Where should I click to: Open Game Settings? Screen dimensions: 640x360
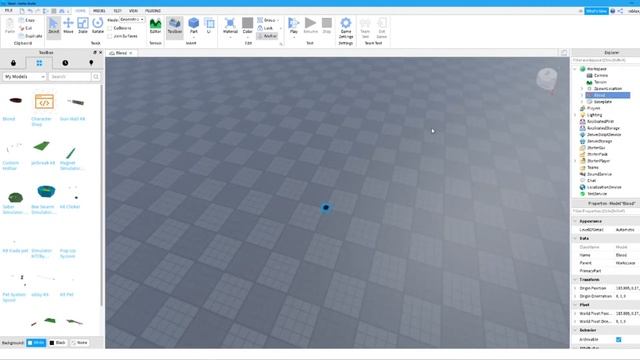346,28
